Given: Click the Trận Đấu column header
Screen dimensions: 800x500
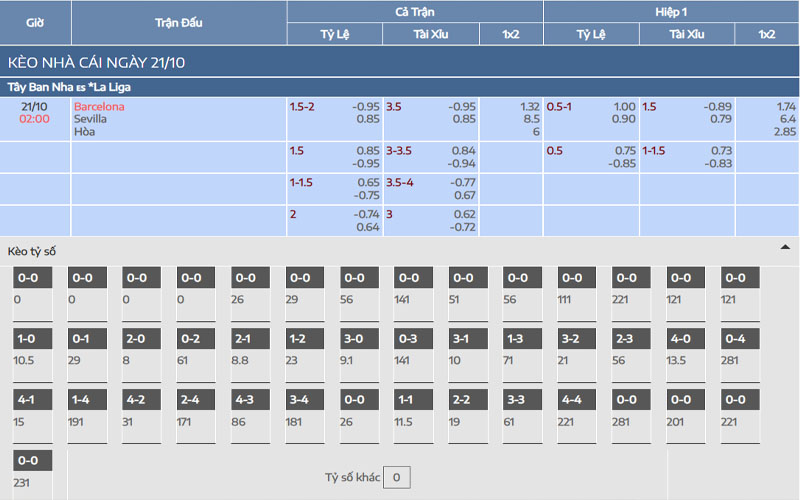Looking at the screenshot, I should 178,22.
